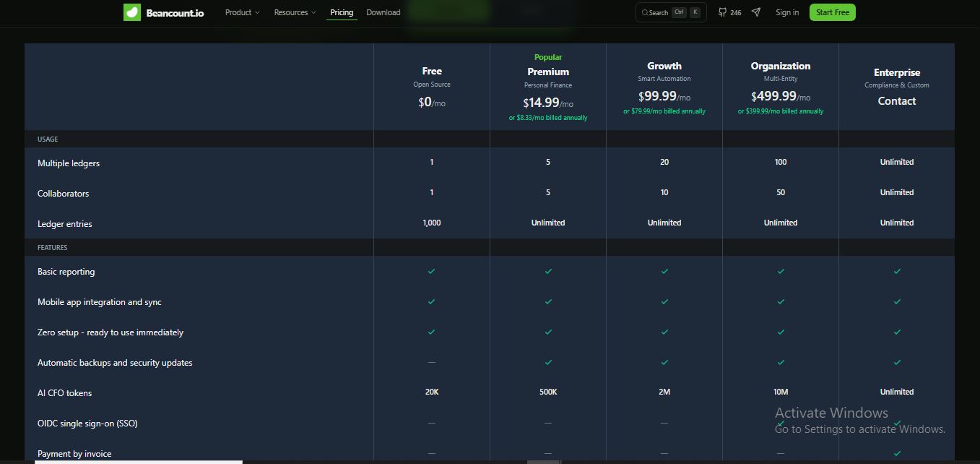Click Mobile app integration checkmark under Growth
The height and width of the screenshot is (464, 980).
tap(664, 302)
